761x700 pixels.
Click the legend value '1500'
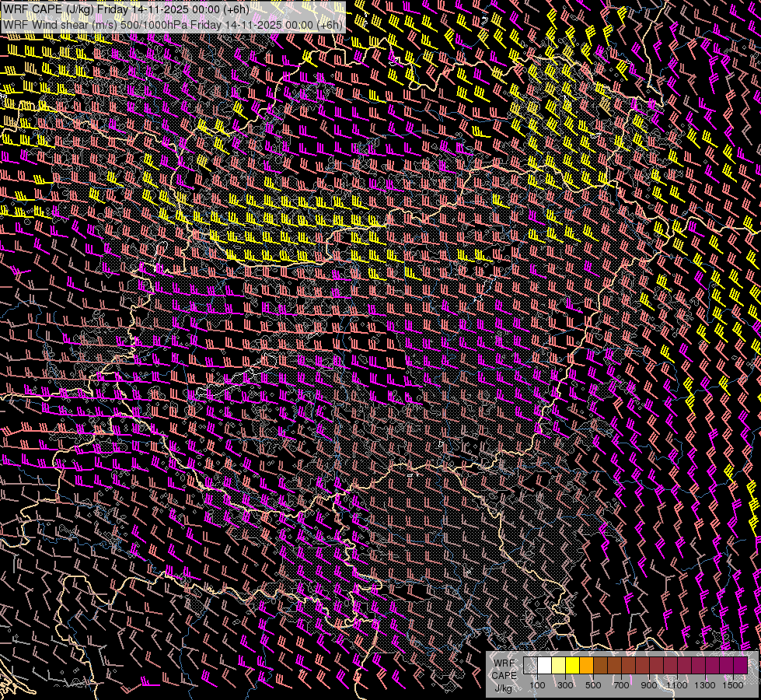[x=733, y=685]
